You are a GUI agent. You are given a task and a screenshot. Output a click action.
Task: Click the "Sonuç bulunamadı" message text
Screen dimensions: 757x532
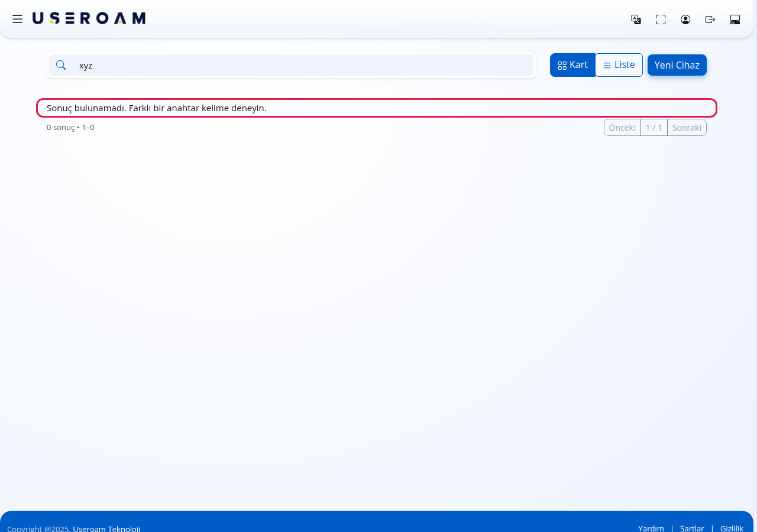click(x=157, y=108)
